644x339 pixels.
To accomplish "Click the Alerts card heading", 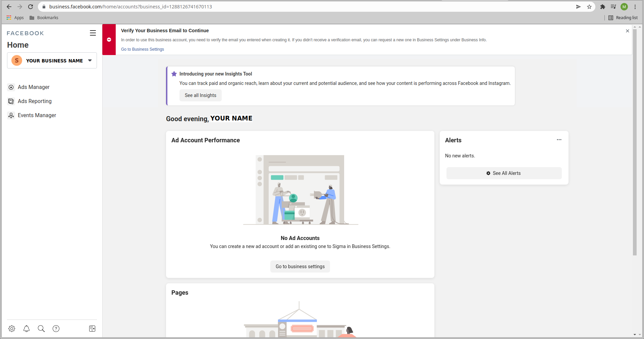I will tap(453, 140).
